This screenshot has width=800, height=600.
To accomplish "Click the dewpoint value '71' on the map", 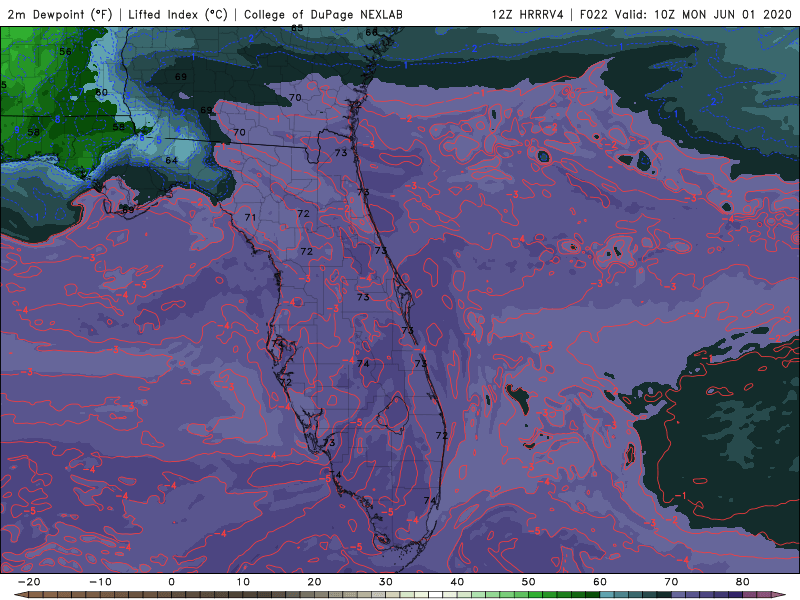I will (250, 217).
